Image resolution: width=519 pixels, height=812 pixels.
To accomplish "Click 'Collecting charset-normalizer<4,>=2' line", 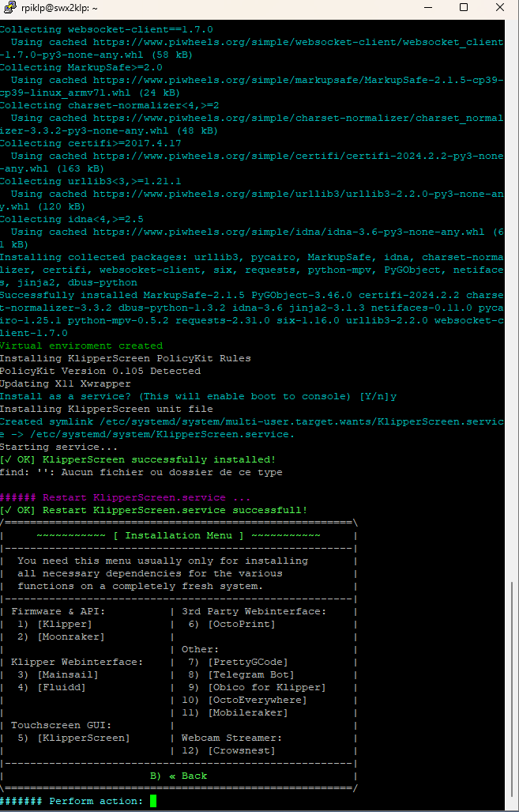I will coord(109,106).
